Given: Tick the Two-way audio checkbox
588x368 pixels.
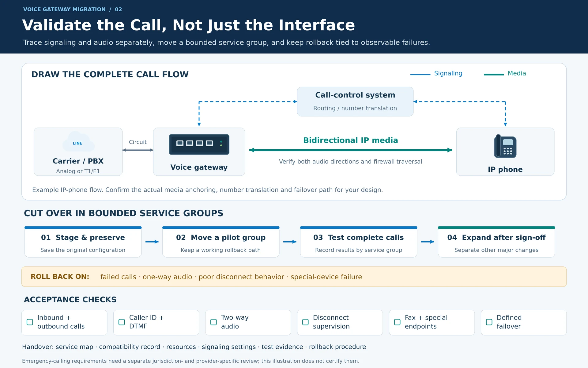Looking at the screenshot, I should tap(213, 322).
